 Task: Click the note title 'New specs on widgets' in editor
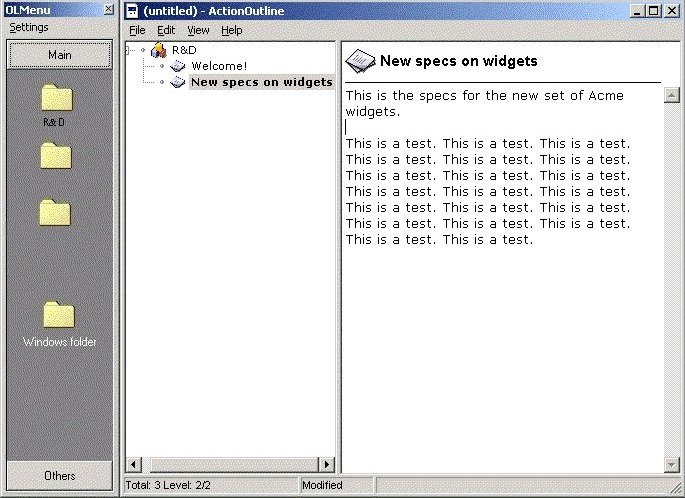click(459, 61)
